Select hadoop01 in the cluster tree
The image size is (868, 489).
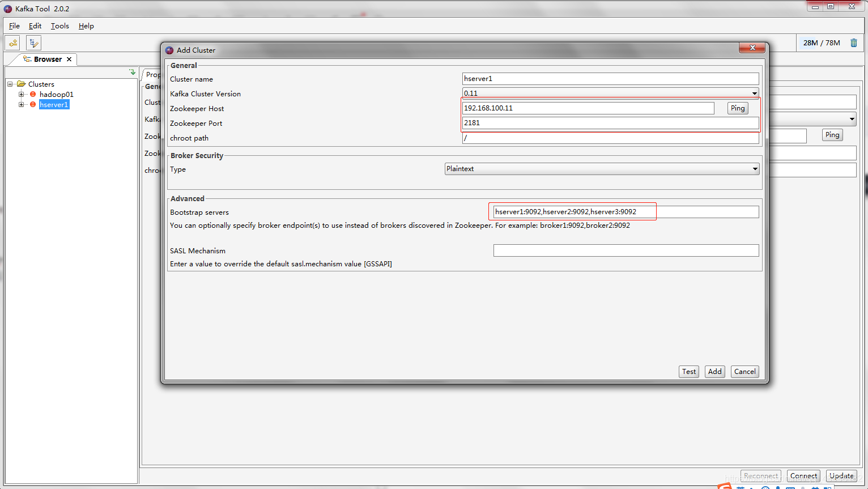[x=56, y=94]
